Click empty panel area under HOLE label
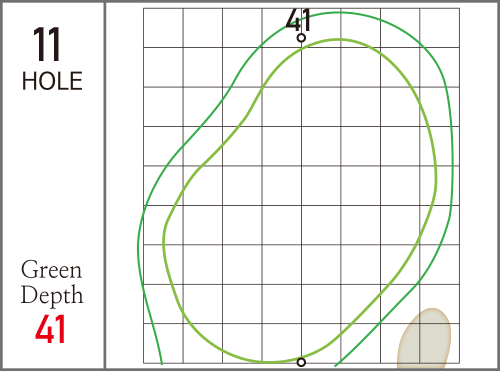The width and height of the screenshot is (500, 371). click(x=52, y=173)
